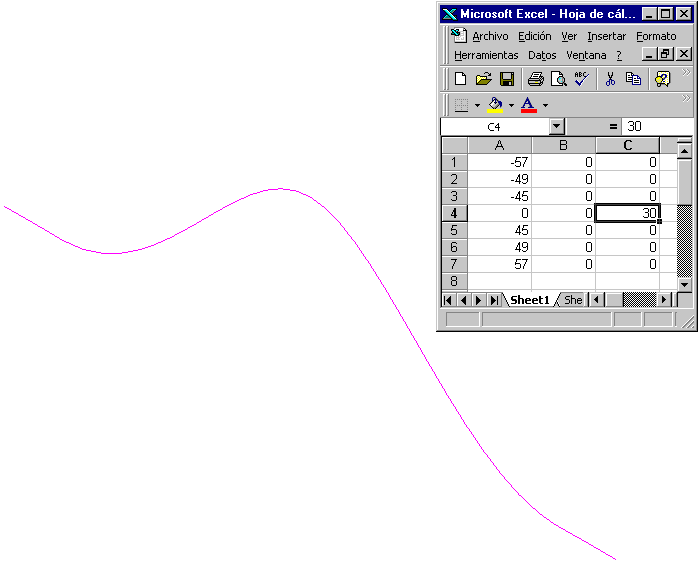Click the New workbook icon
The image size is (699, 562).
460,79
